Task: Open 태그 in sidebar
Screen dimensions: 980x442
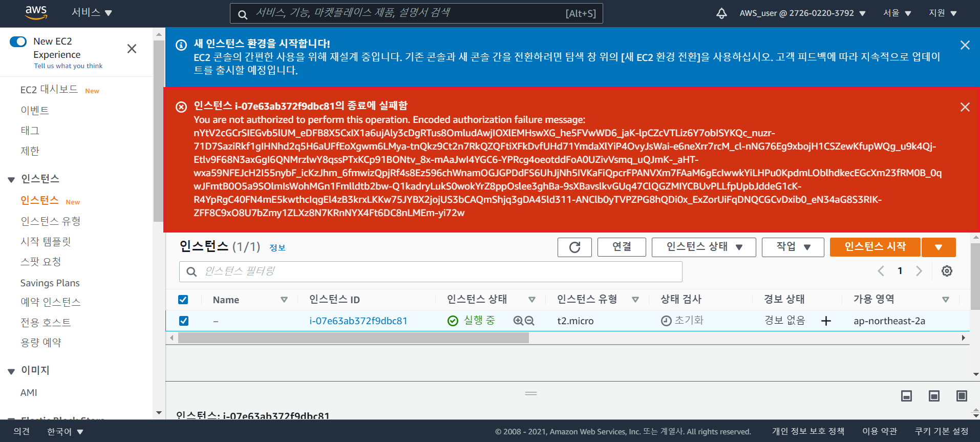Action: pyautogui.click(x=30, y=131)
